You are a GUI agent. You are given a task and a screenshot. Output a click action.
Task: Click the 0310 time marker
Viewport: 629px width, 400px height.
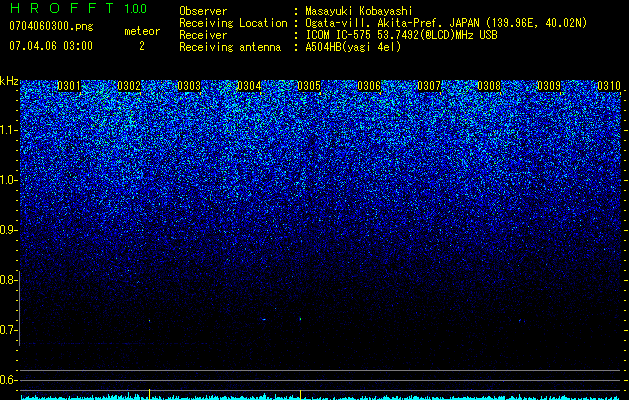pos(609,86)
